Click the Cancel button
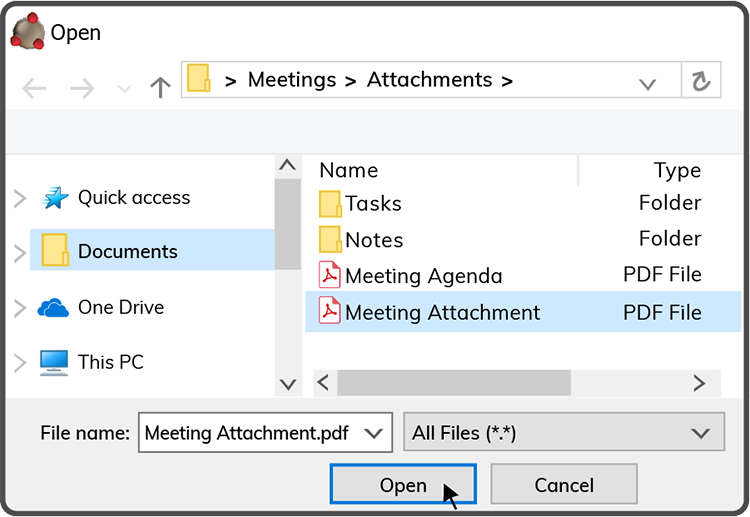The height and width of the screenshot is (517, 750). click(x=564, y=485)
